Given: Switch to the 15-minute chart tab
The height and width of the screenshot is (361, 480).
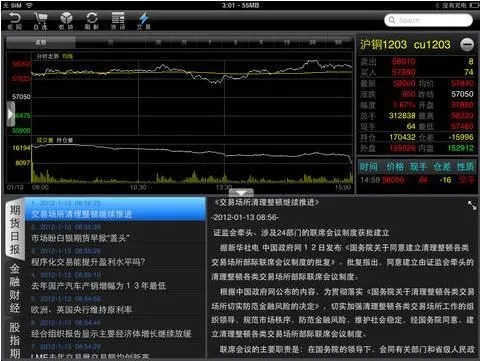Looking at the screenshot, I should (287, 43).
